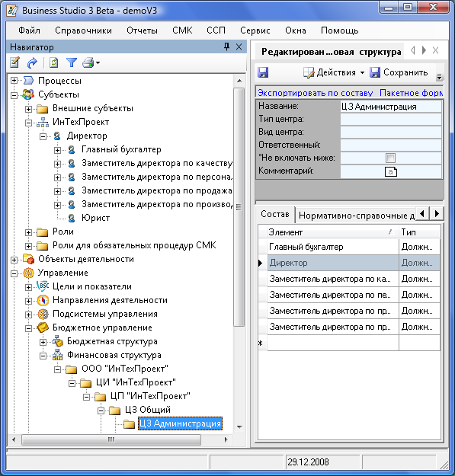Open the Отчеты menu
This screenshot has width=455, height=476.
(x=143, y=30)
